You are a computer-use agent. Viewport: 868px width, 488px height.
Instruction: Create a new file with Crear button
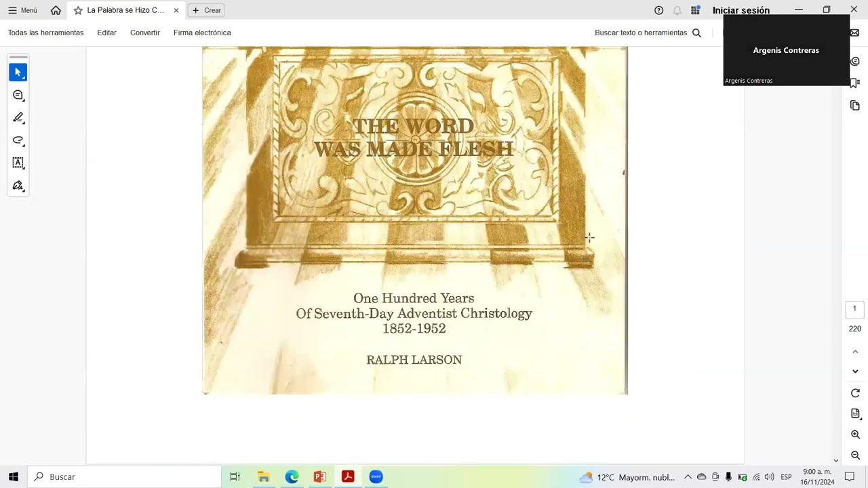207,10
